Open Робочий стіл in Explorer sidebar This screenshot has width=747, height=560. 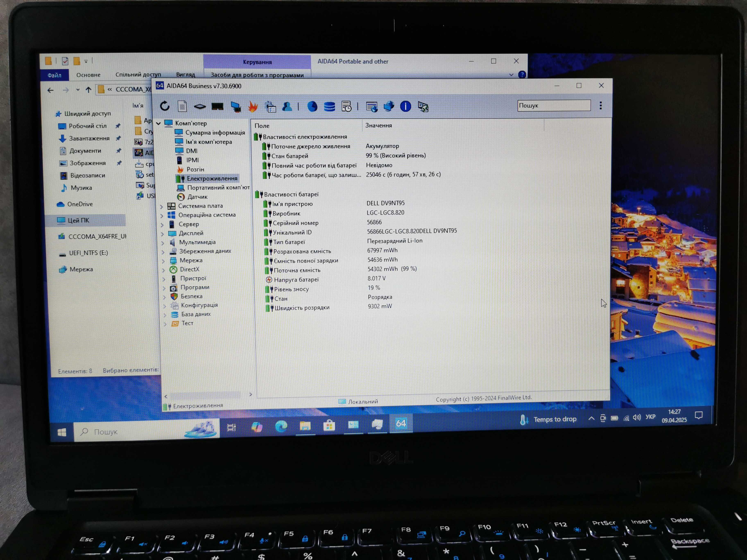coord(87,126)
